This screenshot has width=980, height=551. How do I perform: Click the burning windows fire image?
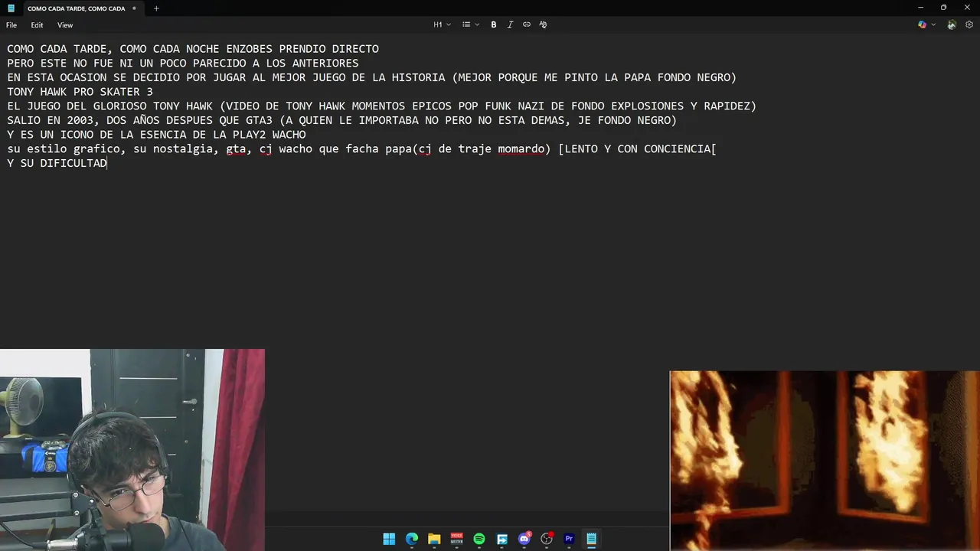825,461
